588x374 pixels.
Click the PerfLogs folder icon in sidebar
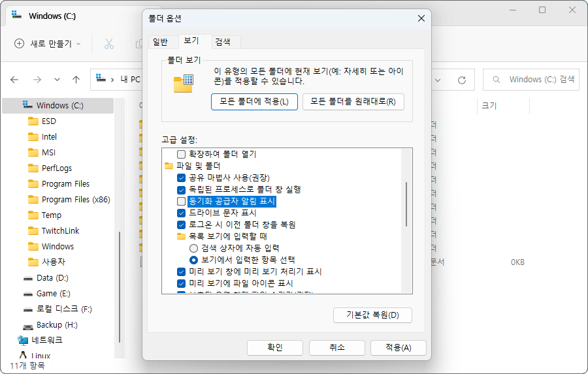[33, 168]
